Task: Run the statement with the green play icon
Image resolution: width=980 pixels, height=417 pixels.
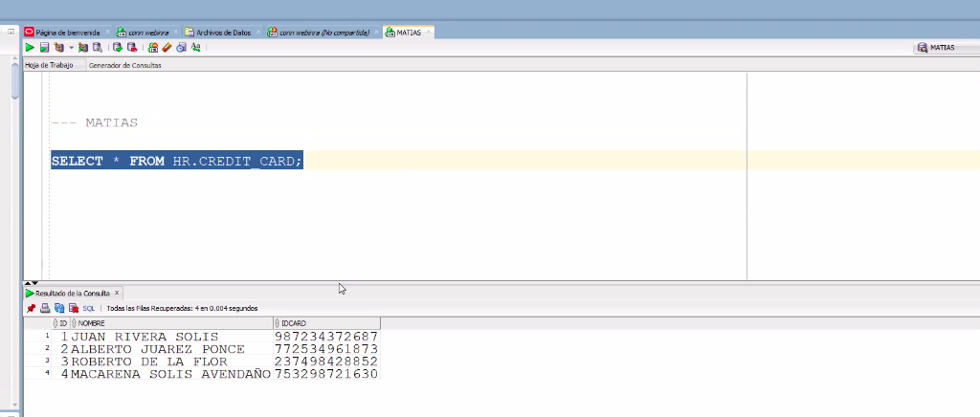Action: click(x=30, y=47)
